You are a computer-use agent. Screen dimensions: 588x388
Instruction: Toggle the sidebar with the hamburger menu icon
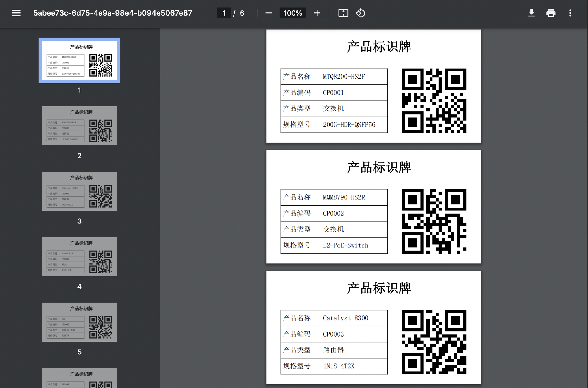16,13
